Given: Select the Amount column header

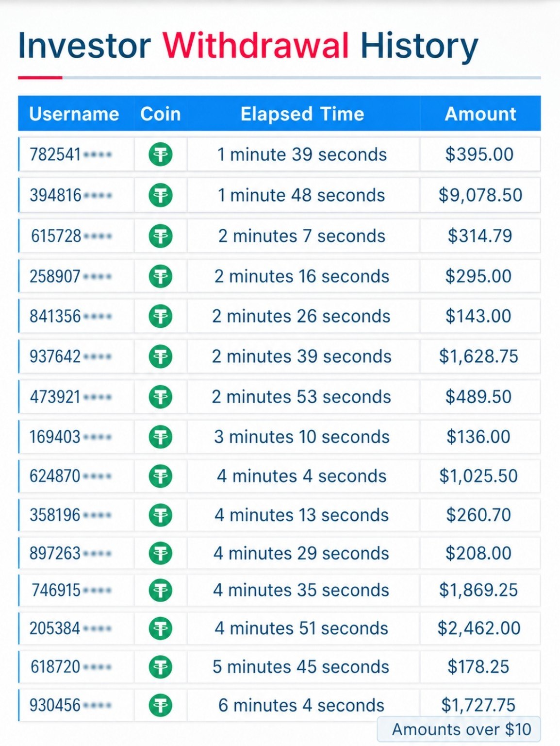Looking at the screenshot, I should (480, 114).
